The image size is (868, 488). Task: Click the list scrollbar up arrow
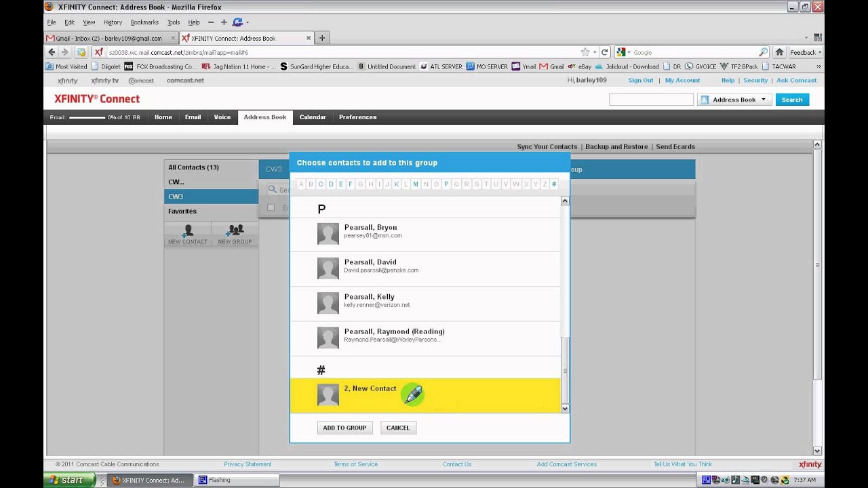pos(564,201)
